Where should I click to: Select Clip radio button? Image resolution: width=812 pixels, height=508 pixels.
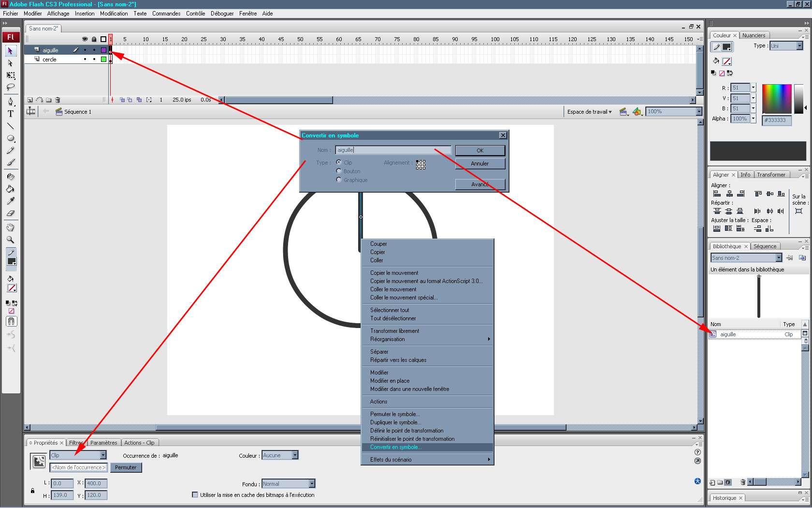pyautogui.click(x=339, y=162)
